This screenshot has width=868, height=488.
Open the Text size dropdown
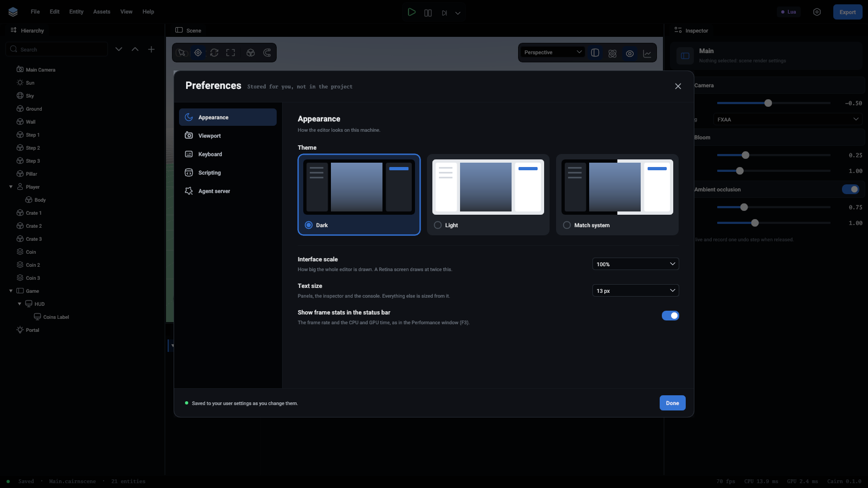click(x=636, y=291)
